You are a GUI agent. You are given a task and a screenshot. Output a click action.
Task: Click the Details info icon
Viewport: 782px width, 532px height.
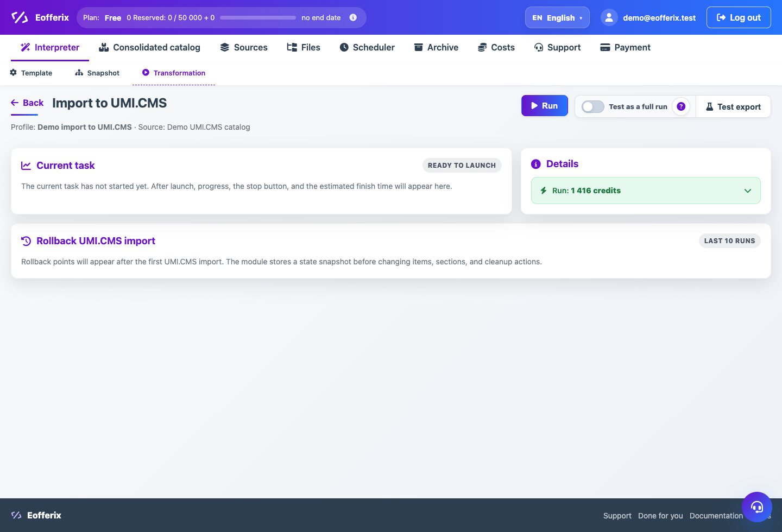tap(536, 164)
